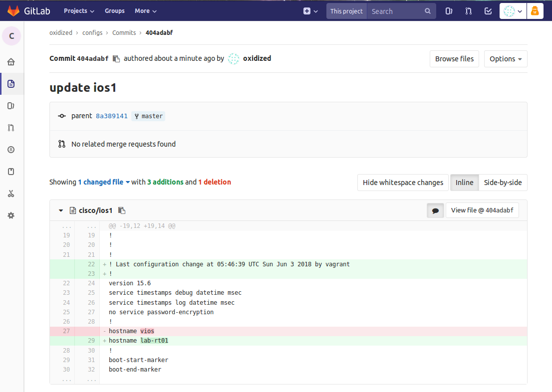The height and width of the screenshot is (392, 552).
Task: Open parent commit 8a389141 link
Action: coord(112,116)
